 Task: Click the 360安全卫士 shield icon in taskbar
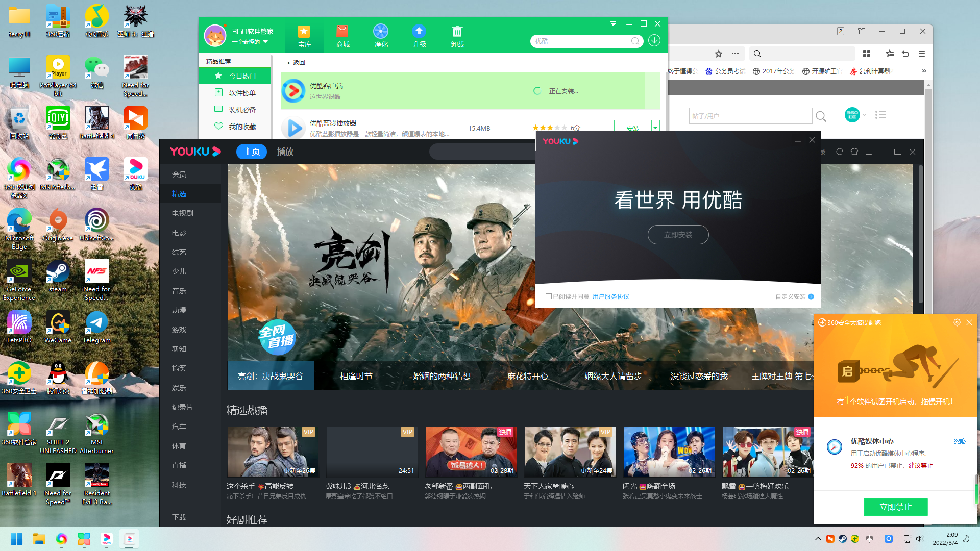[x=855, y=538]
